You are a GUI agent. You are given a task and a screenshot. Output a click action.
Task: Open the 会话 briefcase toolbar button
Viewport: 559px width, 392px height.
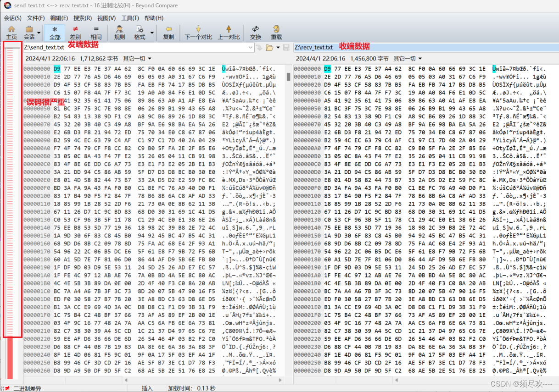29,32
